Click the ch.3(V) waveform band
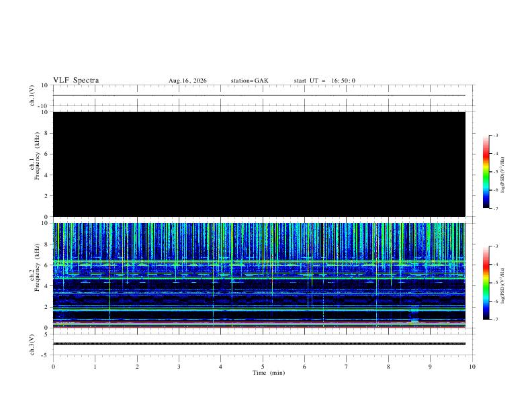The image size is (532, 411). (x=259, y=344)
